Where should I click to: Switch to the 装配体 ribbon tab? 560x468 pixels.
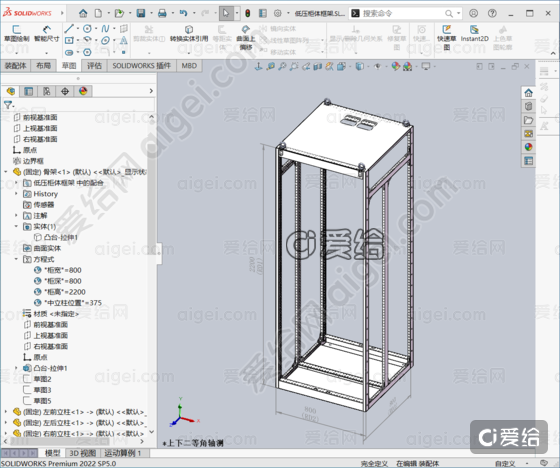point(15,66)
